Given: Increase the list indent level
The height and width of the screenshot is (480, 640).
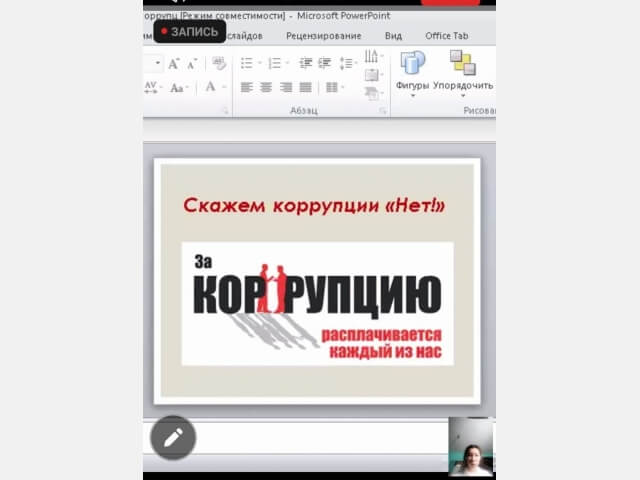Looking at the screenshot, I should point(324,63).
